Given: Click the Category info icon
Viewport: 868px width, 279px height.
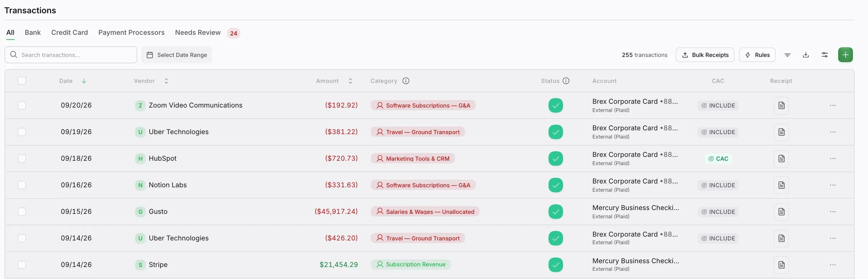Looking at the screenshot, I should click(x=406, y=81).
